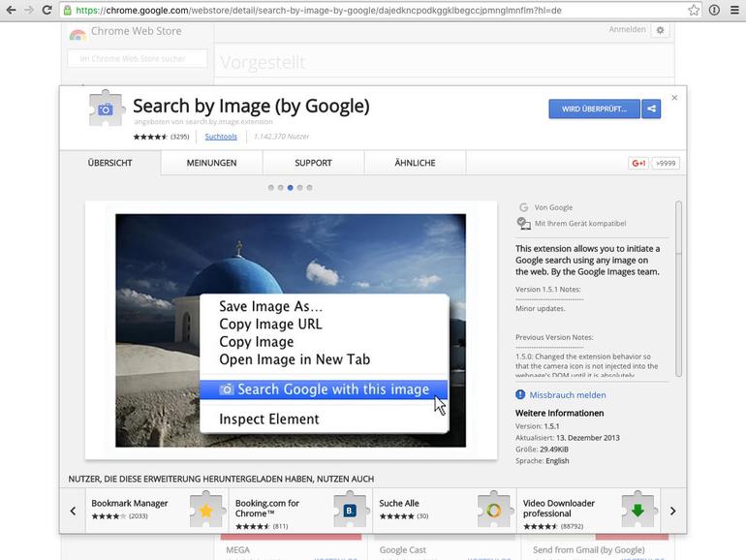
Task: Click Chrome Web Store header title
Action: [136, 31]
